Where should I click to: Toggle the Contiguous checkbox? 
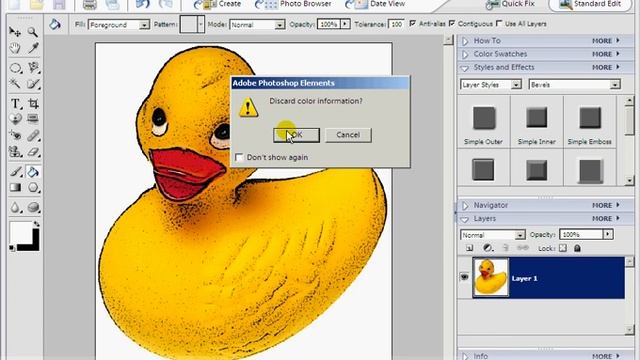tap(451, 24)
